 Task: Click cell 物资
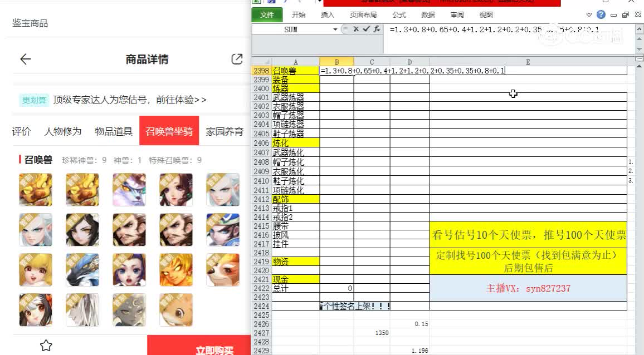point(296,262)
